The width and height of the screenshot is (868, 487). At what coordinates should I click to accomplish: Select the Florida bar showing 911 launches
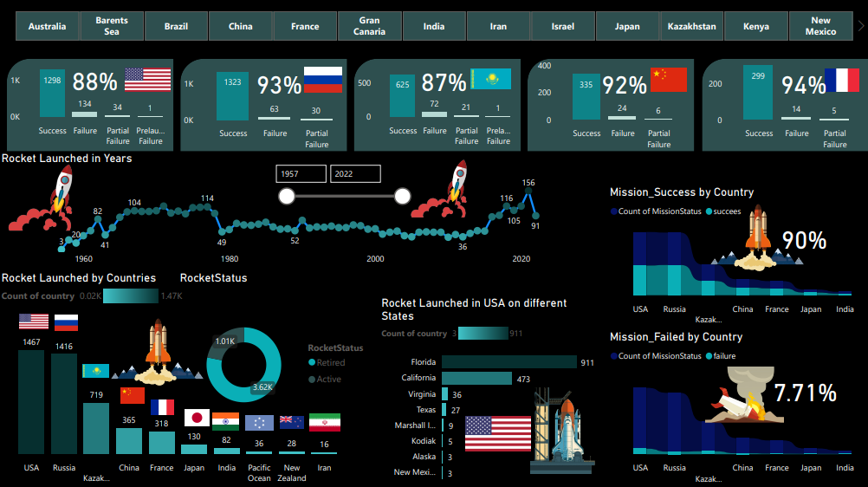[x=509, y=362]
